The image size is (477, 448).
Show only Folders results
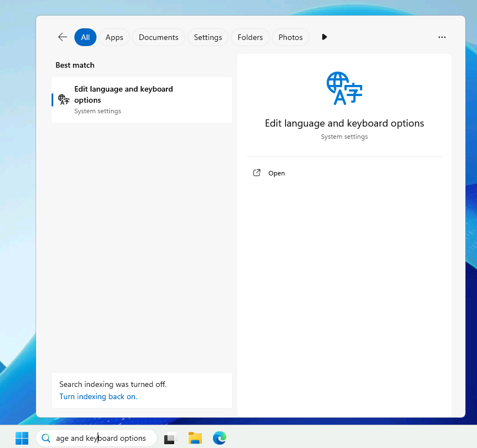[250, 37]
